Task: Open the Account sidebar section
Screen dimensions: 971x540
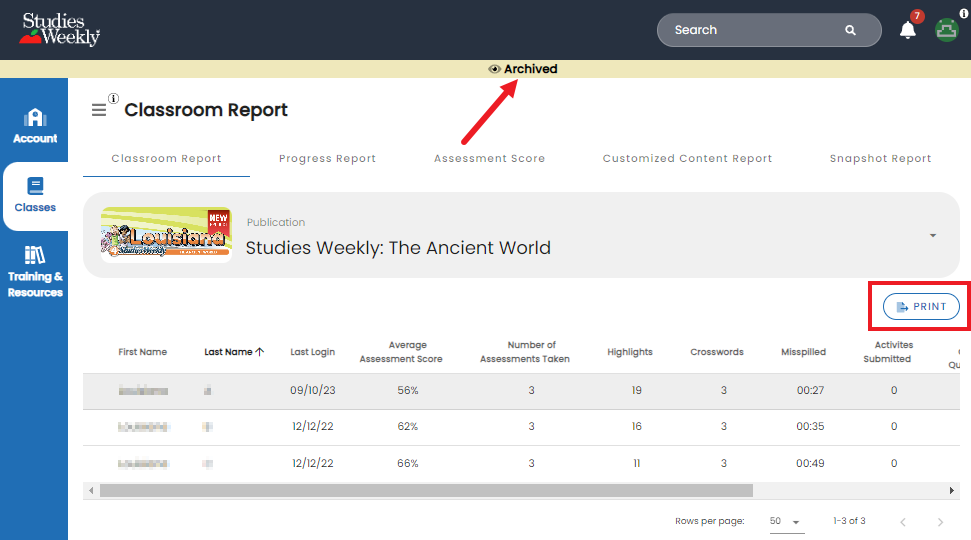Action: (x=35, y=126)
